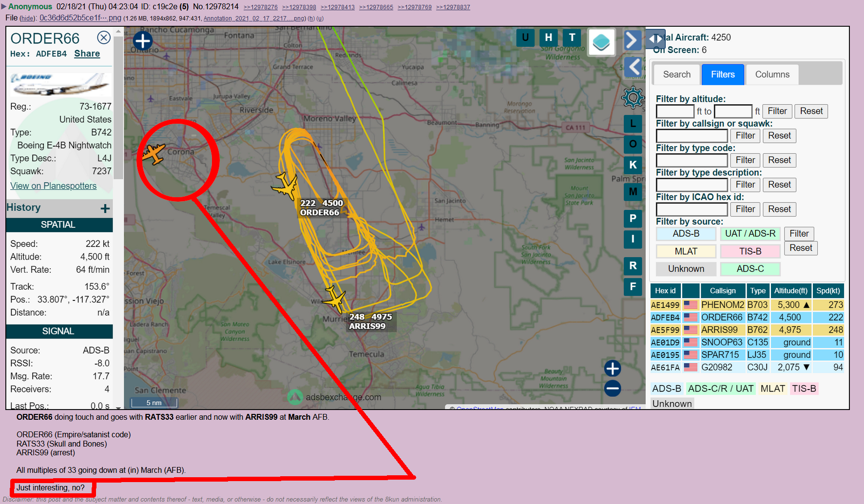Viewport: 864px width, 504px height.
Task: Apply the type description Filter button
Action: (745, 185)
